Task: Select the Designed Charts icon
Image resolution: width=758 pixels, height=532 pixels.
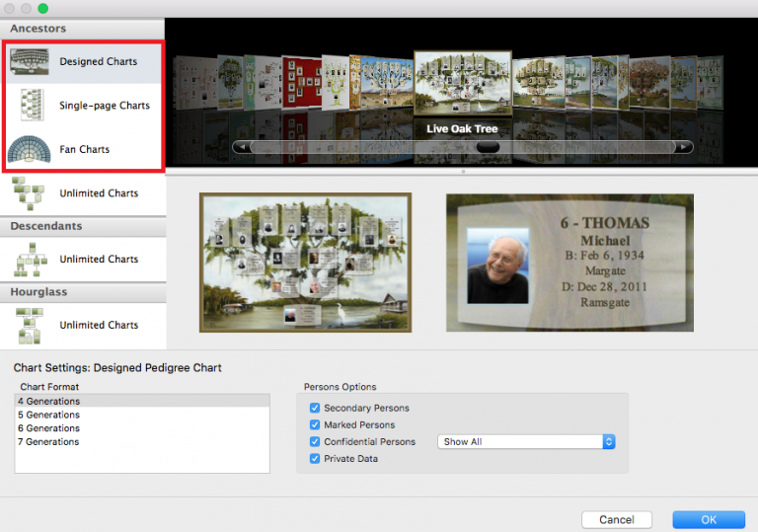Action: [x=30, y=61]
